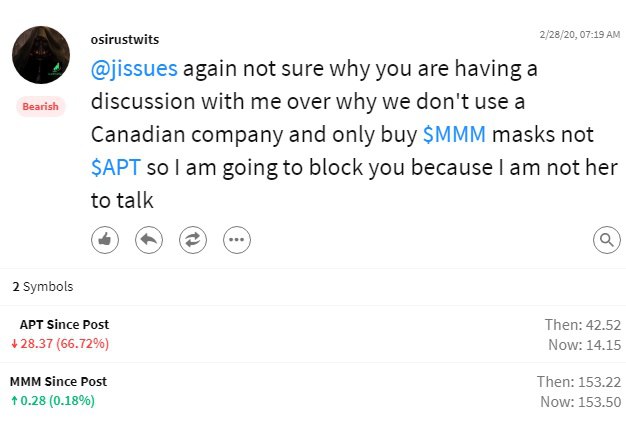Click the magnifying glass search icon
626x424 pixels.
tap(607, 240)
